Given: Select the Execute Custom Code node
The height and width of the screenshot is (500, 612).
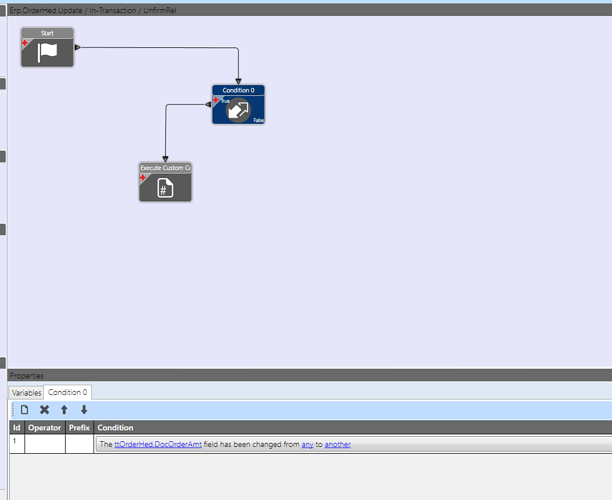Looking at the screenshot, I should (x=165, y=182).
